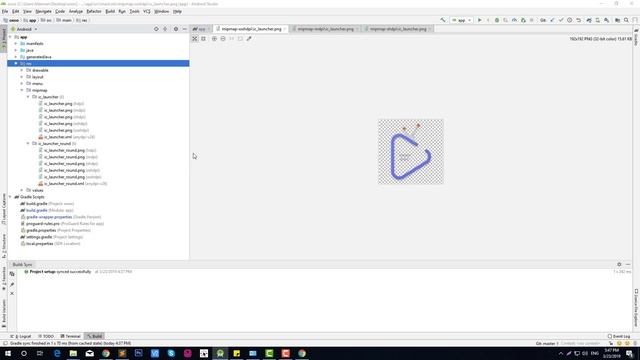Open the Logcat tool window tab

[x=20, y=336]
